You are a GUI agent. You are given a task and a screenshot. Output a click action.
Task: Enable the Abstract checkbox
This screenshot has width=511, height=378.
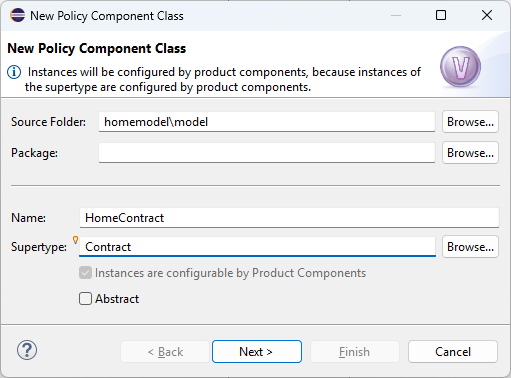tap(85, 299)
